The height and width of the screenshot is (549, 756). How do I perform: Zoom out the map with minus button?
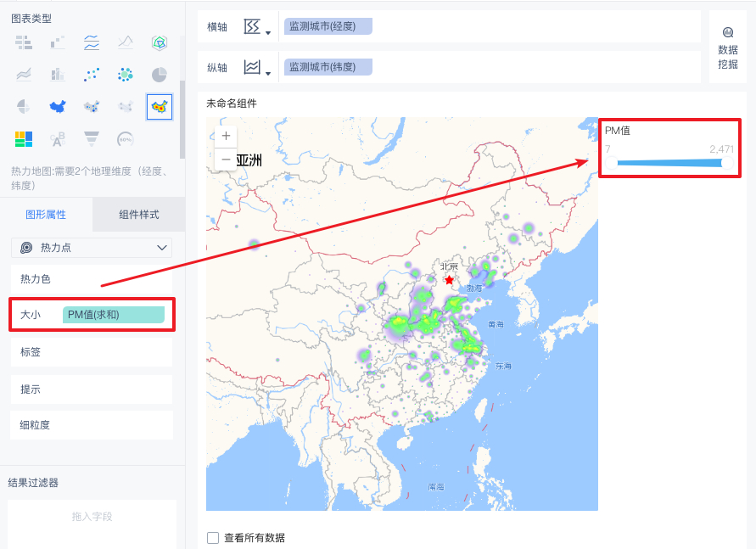tap(226, 159)
